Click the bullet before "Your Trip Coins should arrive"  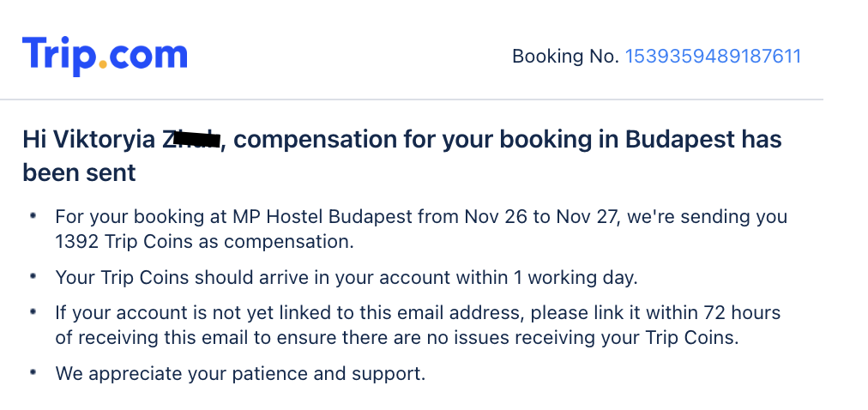[33, 277]
